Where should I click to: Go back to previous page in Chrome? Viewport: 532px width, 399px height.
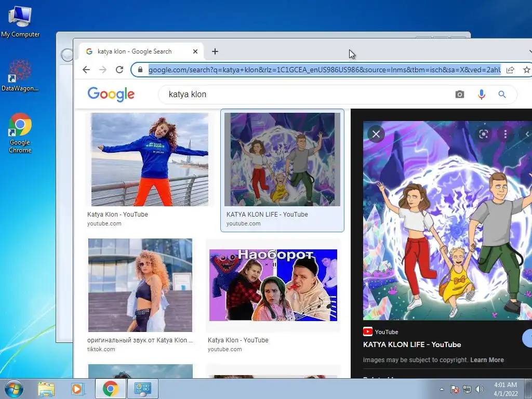(x=86, y=70)
